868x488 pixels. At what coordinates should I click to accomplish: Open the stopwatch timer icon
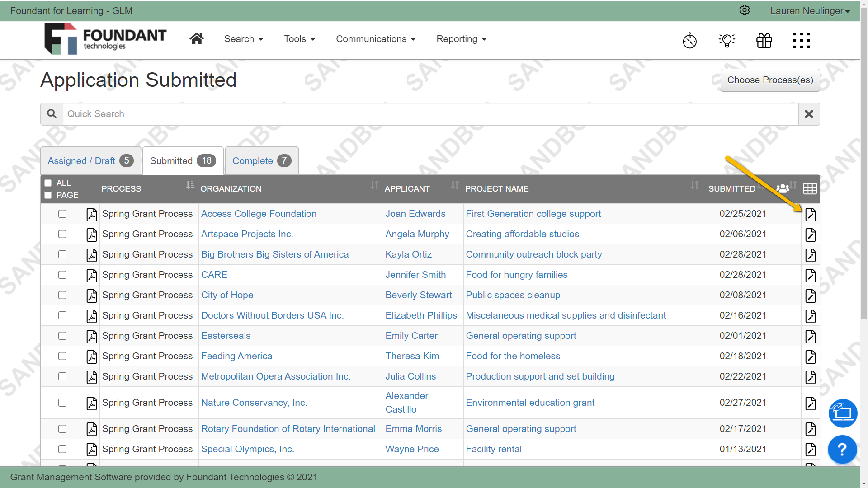(689, 40)
